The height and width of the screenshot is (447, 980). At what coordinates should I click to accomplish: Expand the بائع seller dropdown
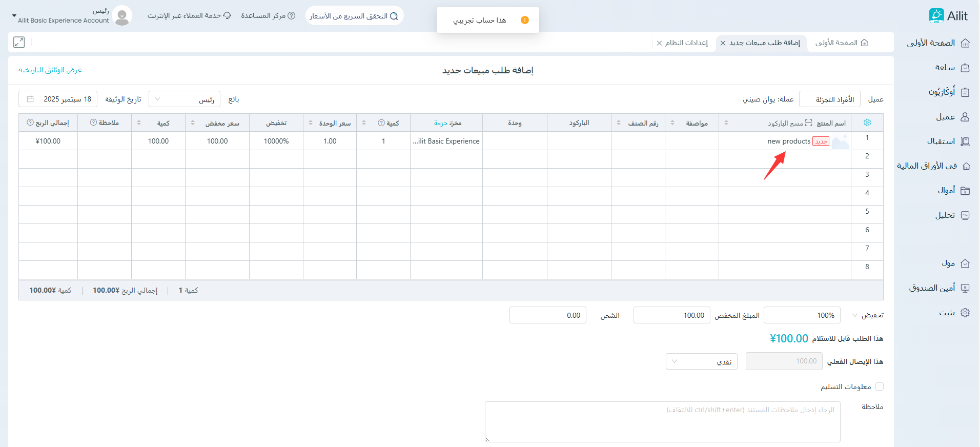(x=185, y=99)
